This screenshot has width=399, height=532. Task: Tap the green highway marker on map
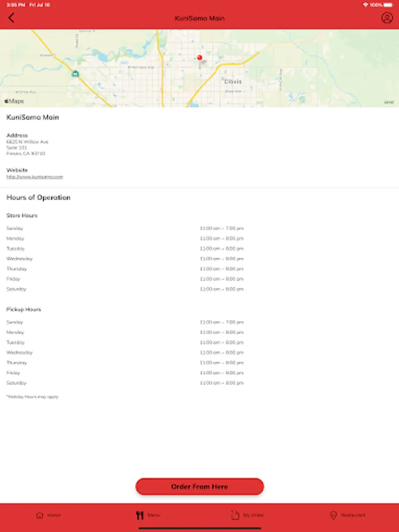[75, 74]
